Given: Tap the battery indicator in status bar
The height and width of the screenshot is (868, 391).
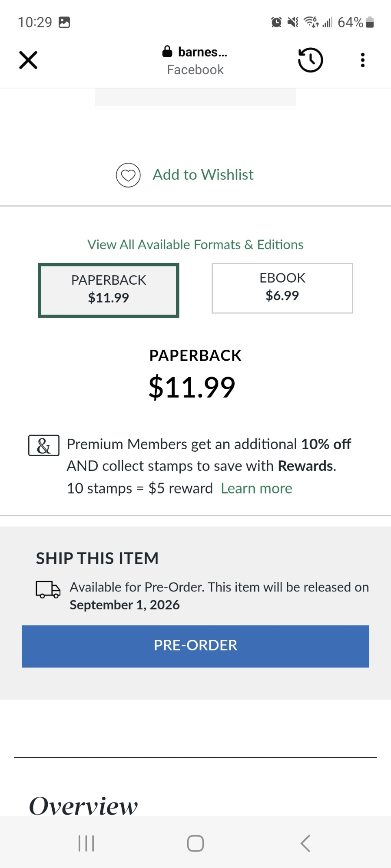Looking at the screenshot, I should 370,22.
